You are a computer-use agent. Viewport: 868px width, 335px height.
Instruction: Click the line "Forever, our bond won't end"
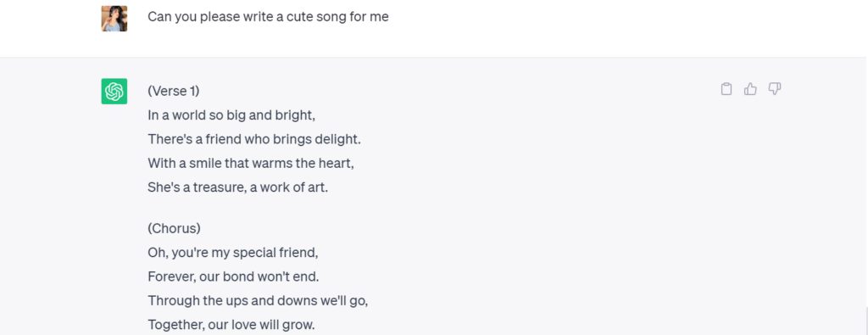click(233, 276)
